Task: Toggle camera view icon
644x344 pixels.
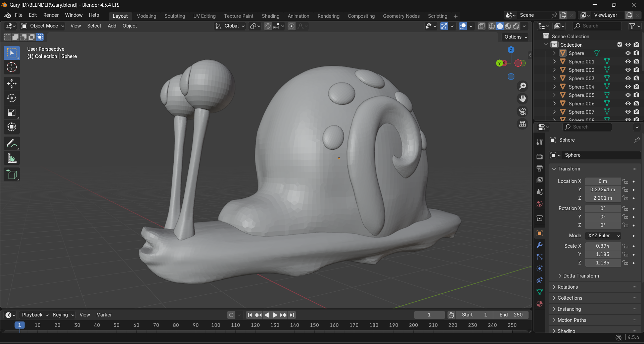Action: click(x=522, y=111)
